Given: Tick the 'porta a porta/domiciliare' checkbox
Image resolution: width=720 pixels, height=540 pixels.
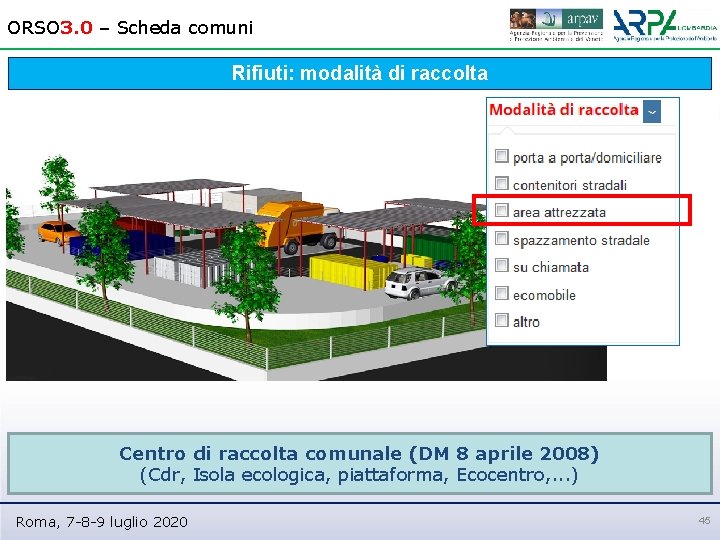Looking at the screenshot, I should (501, 156).
